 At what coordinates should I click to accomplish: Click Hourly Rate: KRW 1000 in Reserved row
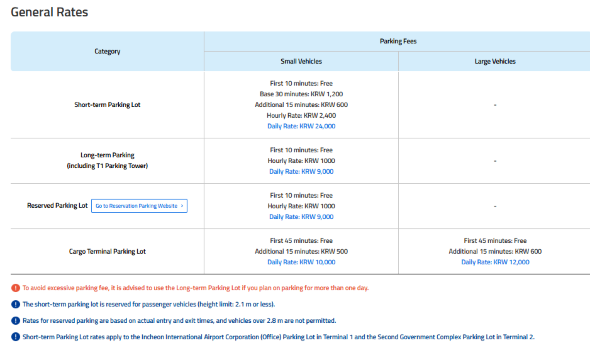[301, 206]
